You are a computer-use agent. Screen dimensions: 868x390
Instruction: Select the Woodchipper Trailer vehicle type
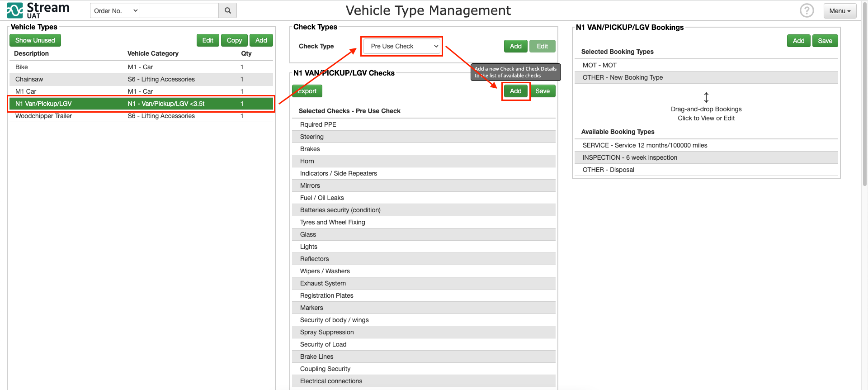click(44, 116)
